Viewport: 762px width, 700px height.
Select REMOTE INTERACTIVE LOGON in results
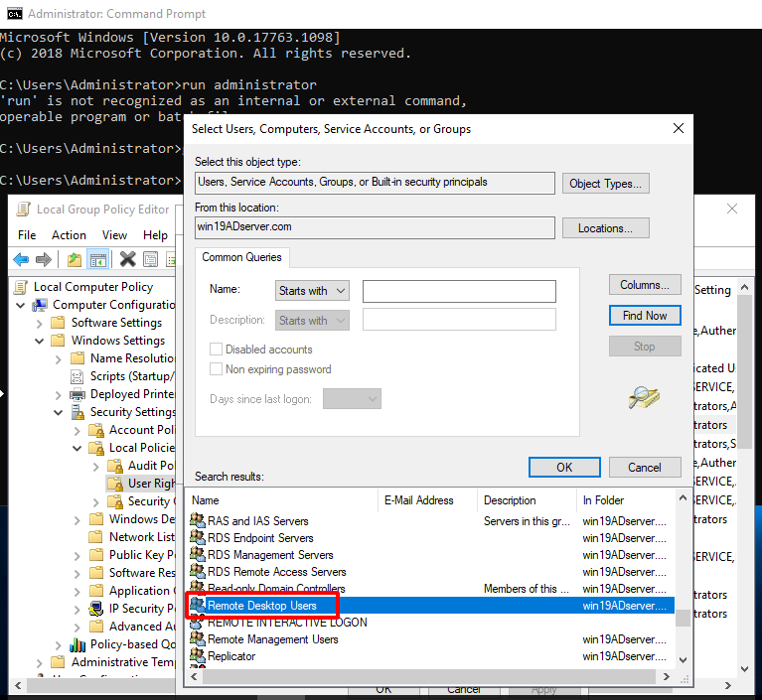pyautogui.click(x=430, y=623)
